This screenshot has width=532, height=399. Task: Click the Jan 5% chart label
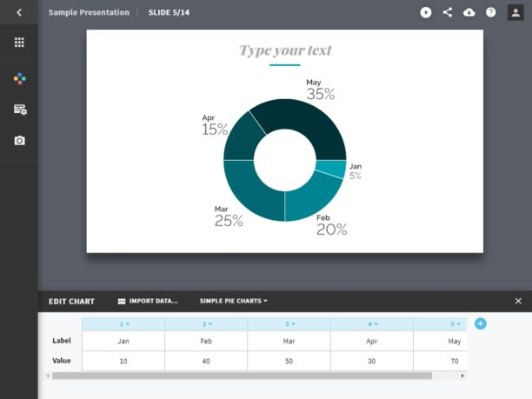356,171
